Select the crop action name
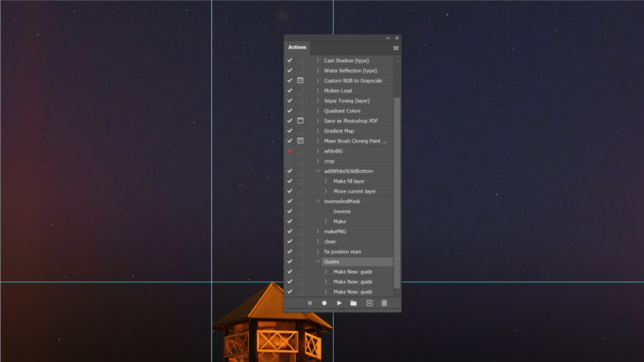The image size is (644, 362). click(x=329, y=161)
